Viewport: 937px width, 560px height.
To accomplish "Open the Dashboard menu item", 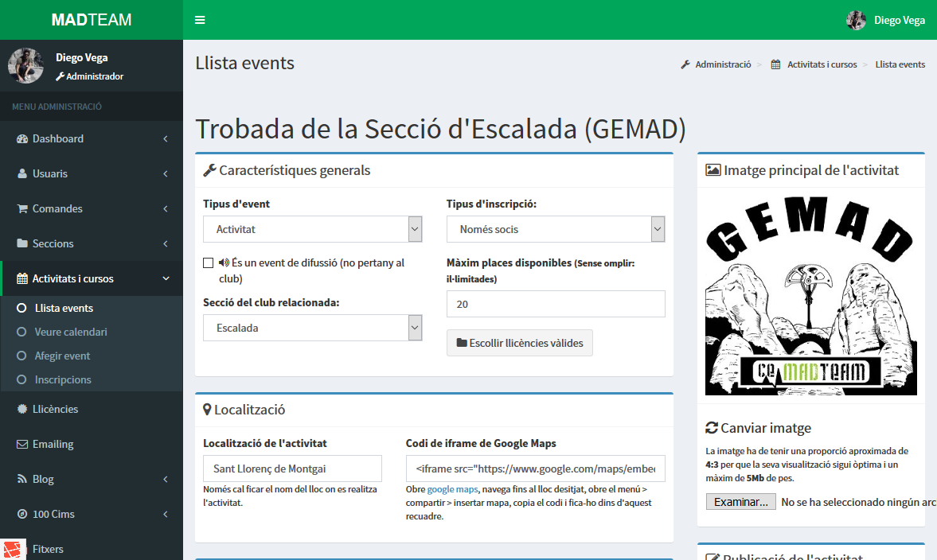I will pyautogui.click(x=92, y=138).
